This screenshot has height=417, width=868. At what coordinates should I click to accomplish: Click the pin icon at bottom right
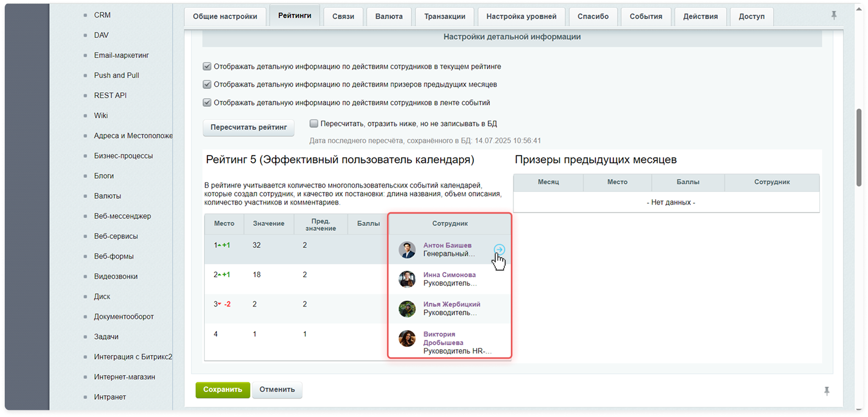point(827,391)
